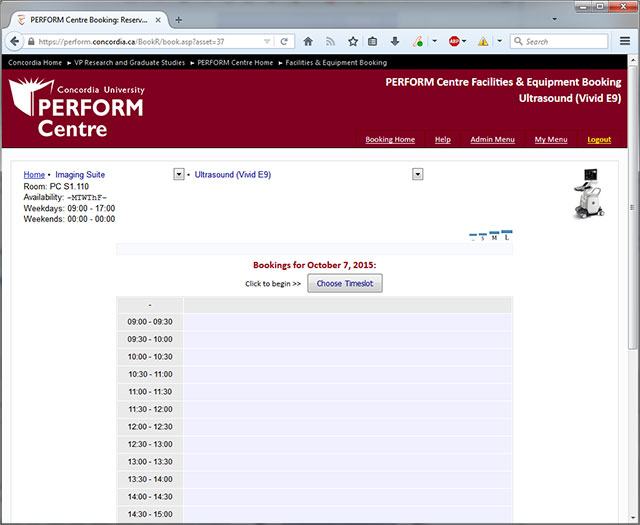Open My Menu in the navigation bar
The image size is (640, 525).
point(550,140)
